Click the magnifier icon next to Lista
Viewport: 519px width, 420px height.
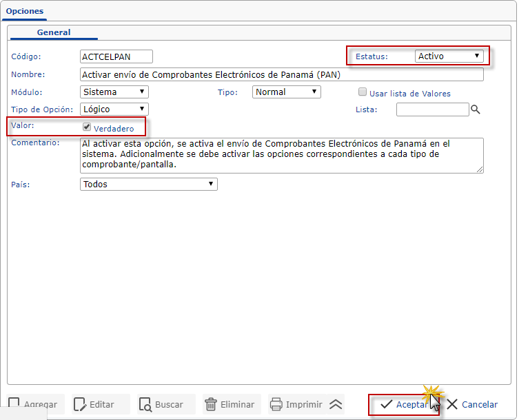tap(476, 109)
